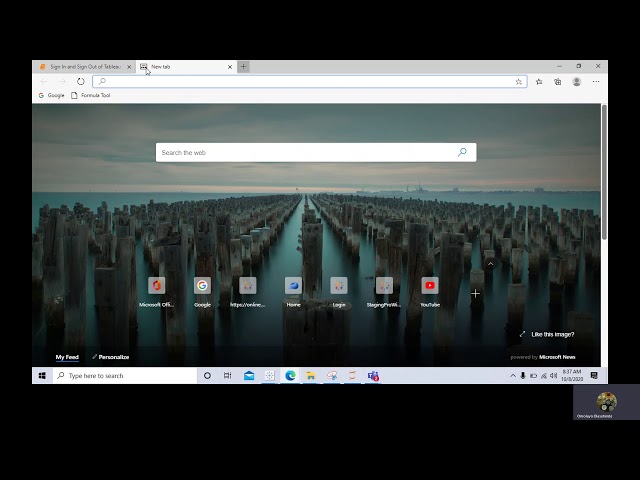The width and height of the screenshot is (640, 480).
Task: Open the taskbar clock and date
Action: click(x=572, y=376)
